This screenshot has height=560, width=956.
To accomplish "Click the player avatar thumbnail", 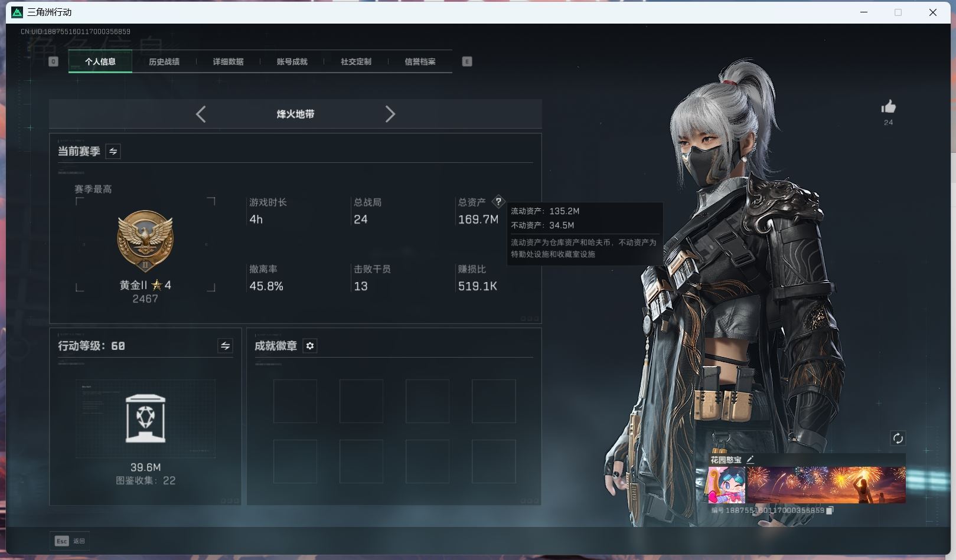I will tap(726, 484).
